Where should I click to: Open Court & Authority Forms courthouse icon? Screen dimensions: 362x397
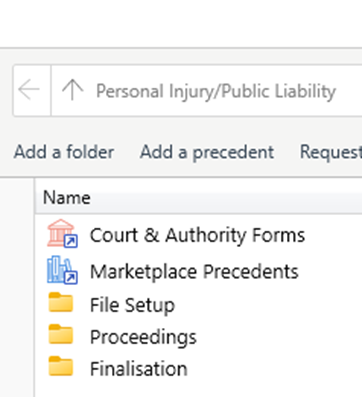click(62, 233)
